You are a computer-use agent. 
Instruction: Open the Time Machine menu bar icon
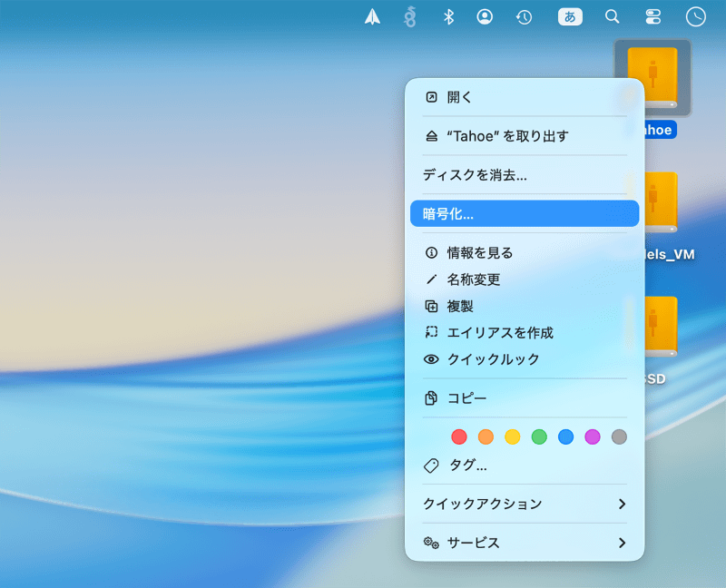tap(524, 17)
